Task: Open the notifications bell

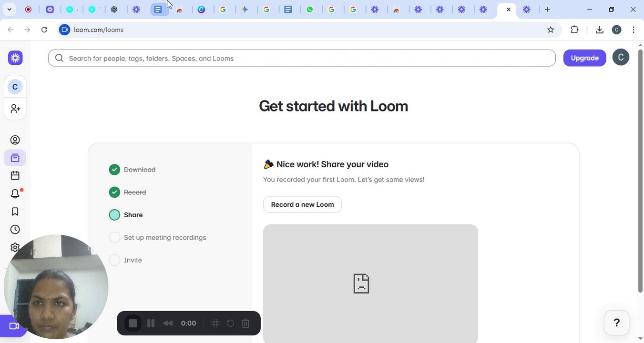Action: tap(15, 193)
